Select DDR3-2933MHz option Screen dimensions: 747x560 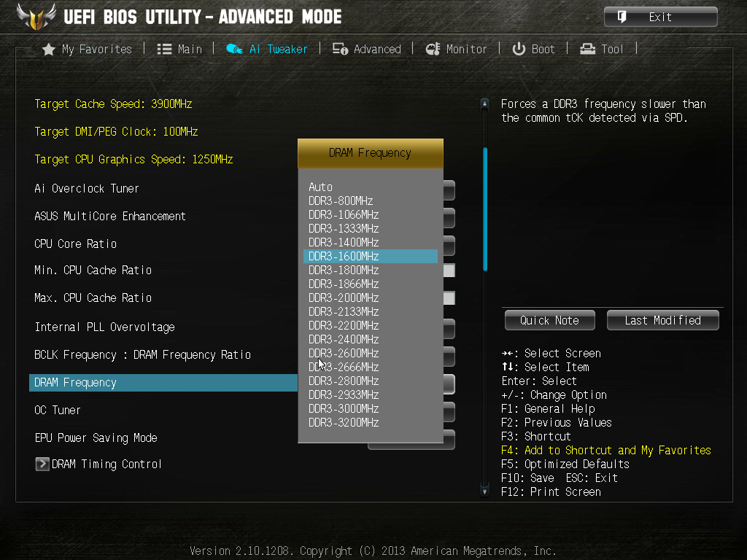(371, 394)
